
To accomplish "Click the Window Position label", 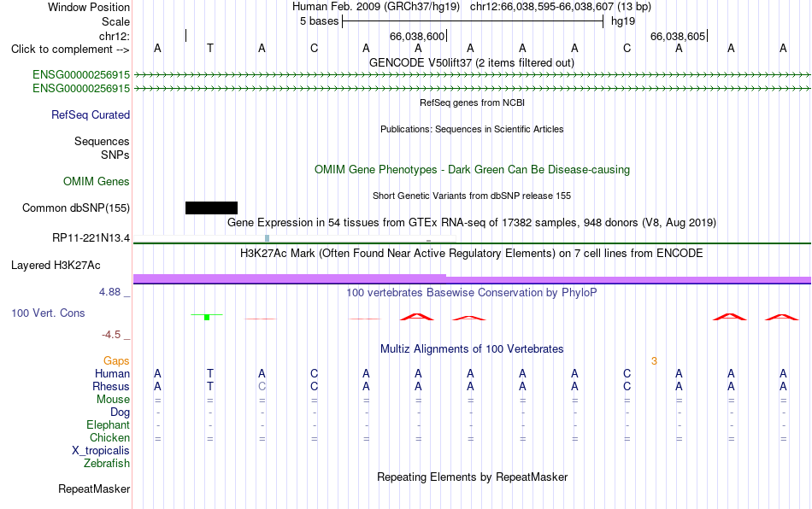I will pos(89,7).
